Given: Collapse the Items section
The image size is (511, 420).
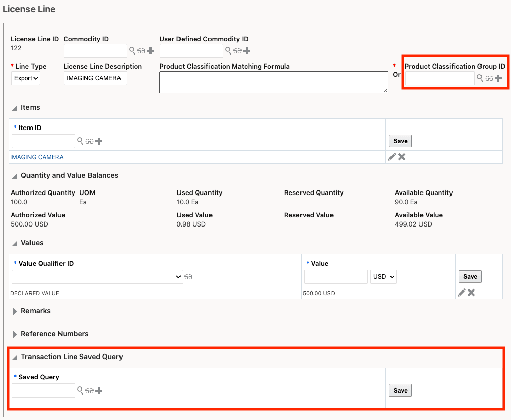Looking at the screenshot, I should [15, 108].
